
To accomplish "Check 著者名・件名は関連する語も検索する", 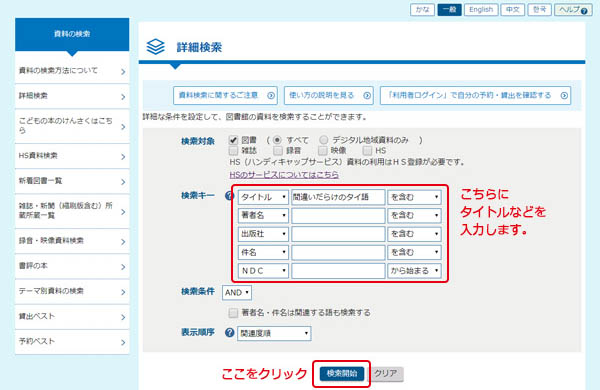I will pos(233,313).
